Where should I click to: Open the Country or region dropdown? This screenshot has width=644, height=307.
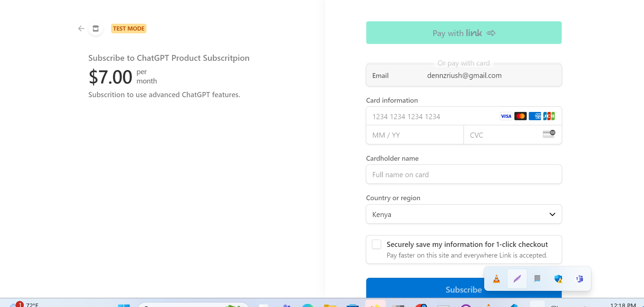point(464,214)
